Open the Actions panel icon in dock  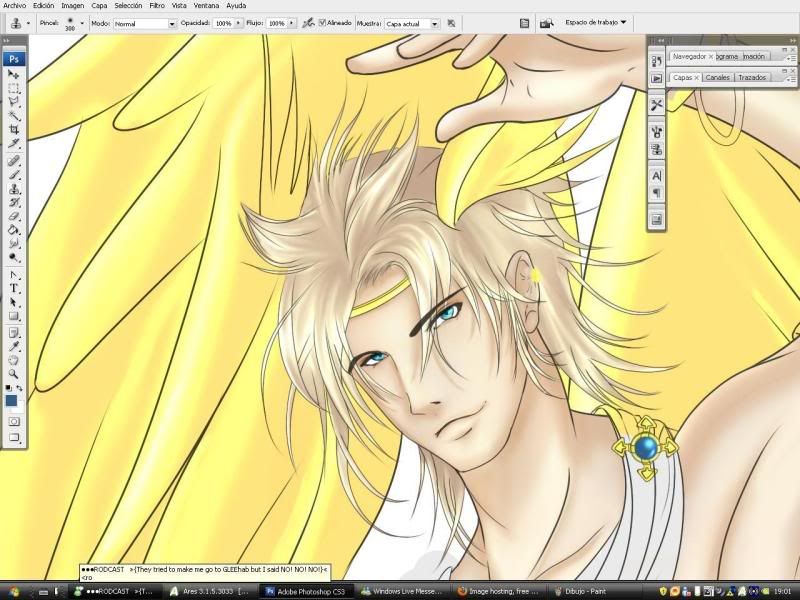657,79
